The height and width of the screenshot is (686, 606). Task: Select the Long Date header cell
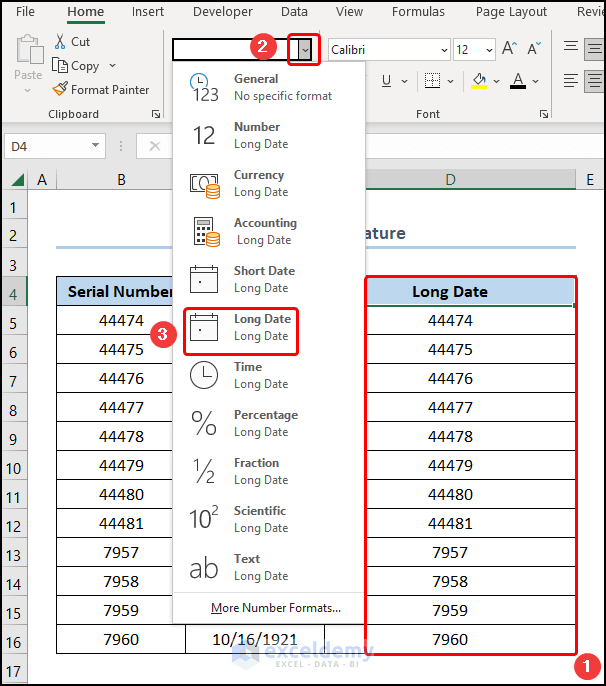pos(450,291)
